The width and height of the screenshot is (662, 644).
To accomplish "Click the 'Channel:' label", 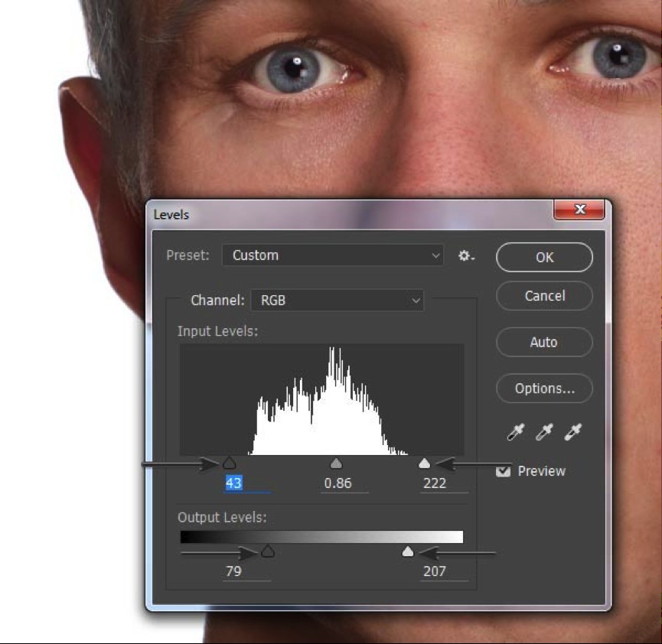I will coord(217,301).
